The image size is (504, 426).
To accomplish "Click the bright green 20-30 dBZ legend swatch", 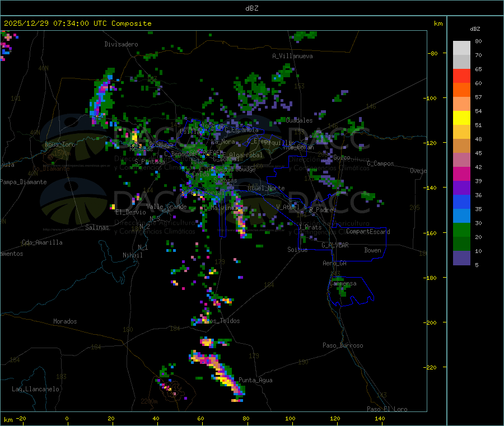I will click(x=461, y=230).
